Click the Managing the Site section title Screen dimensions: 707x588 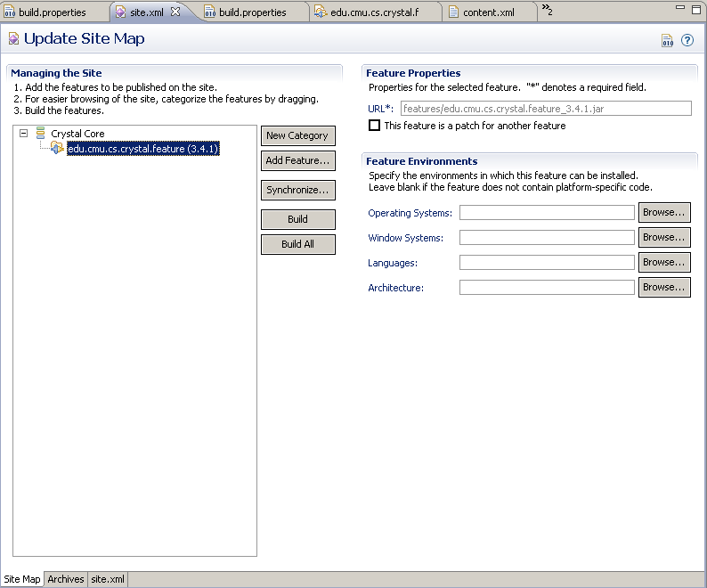tap(56, 73)
